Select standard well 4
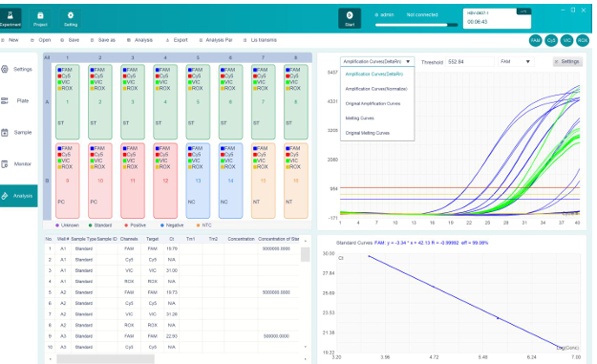Image resolution: width=597 pixels, height=364 pixels. [165, 102]
